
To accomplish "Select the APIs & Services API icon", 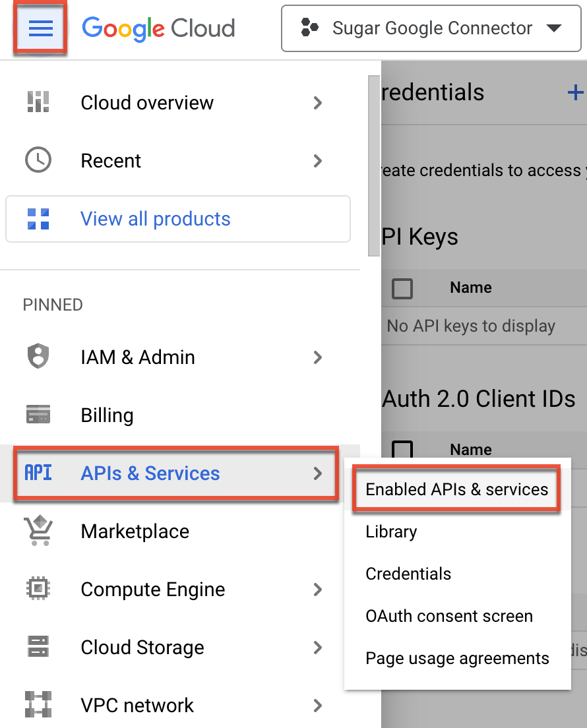I will 38,473.
